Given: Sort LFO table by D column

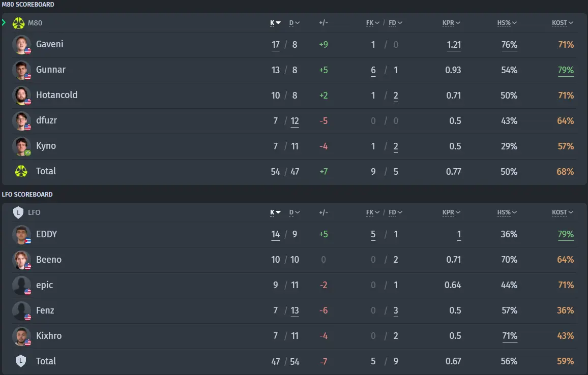Looking at the screenshot, I should tap(295, 212).
